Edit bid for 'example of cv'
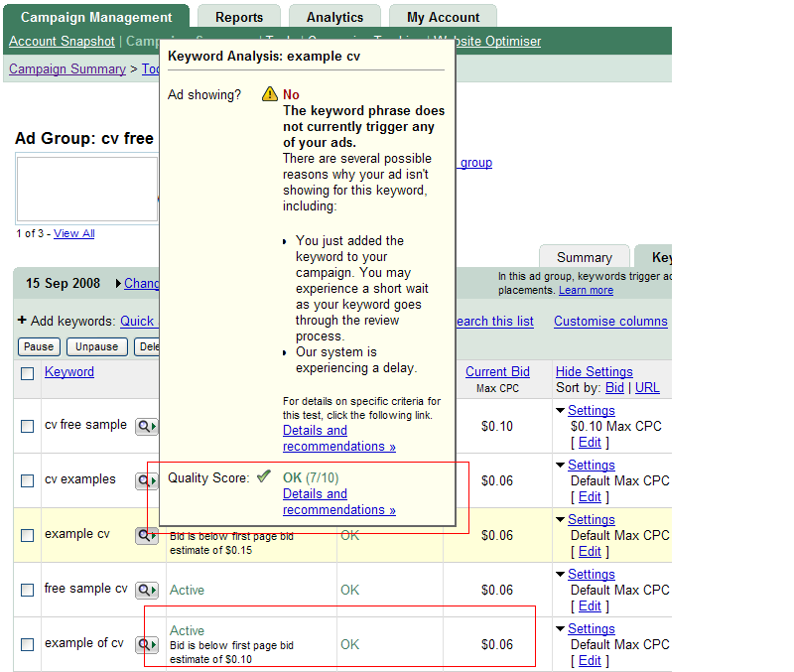Viewport: 794px width, 672px height. point(590,661)
